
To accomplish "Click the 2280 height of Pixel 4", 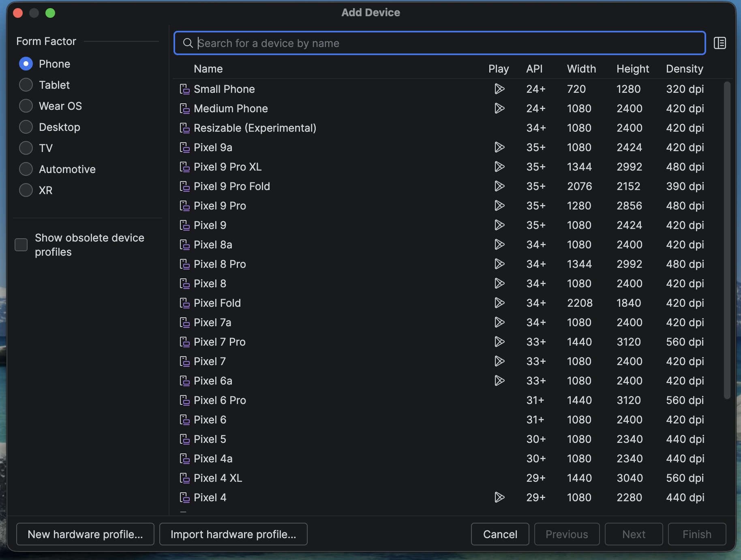I will [630, 498].
